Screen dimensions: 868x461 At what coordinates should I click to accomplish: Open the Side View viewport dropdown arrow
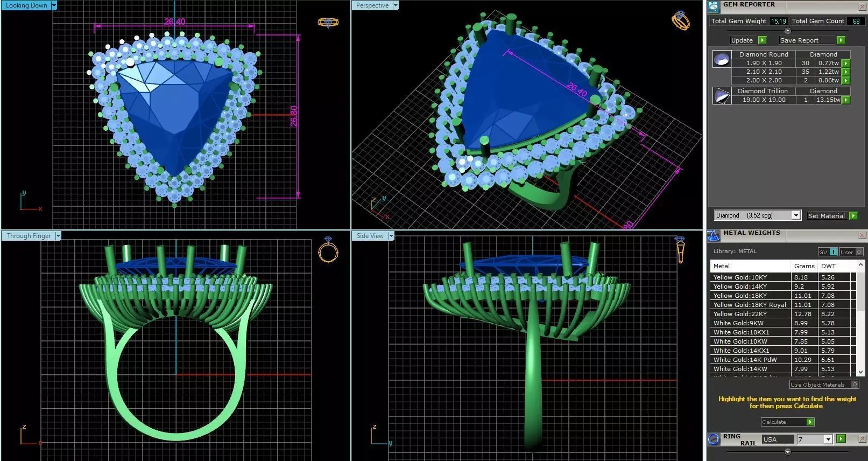(391, 236)
